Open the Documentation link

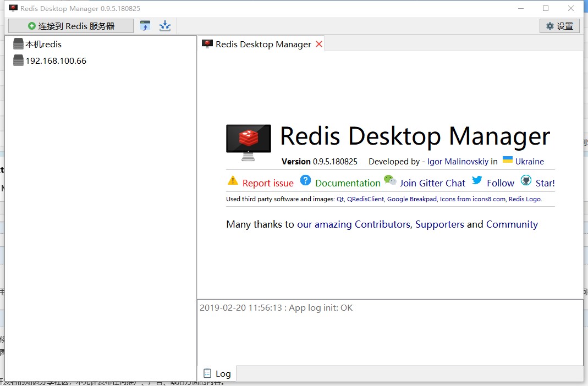point(348,183)
